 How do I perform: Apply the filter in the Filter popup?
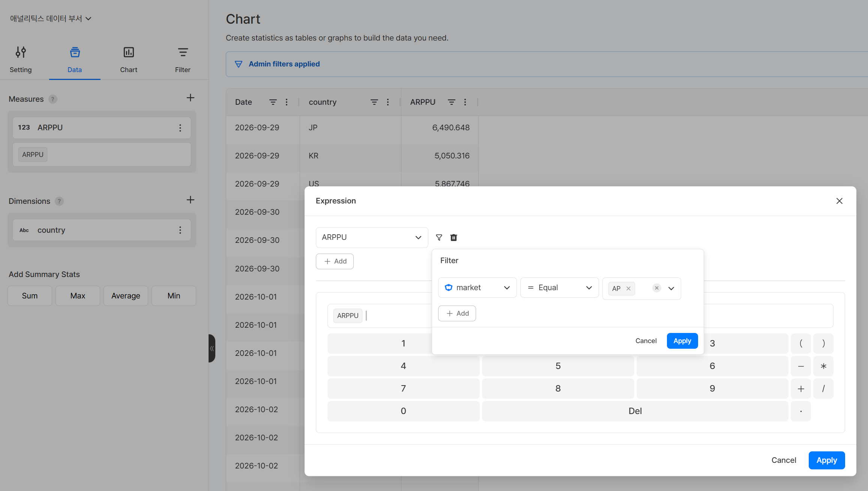(x=682, y=341)
